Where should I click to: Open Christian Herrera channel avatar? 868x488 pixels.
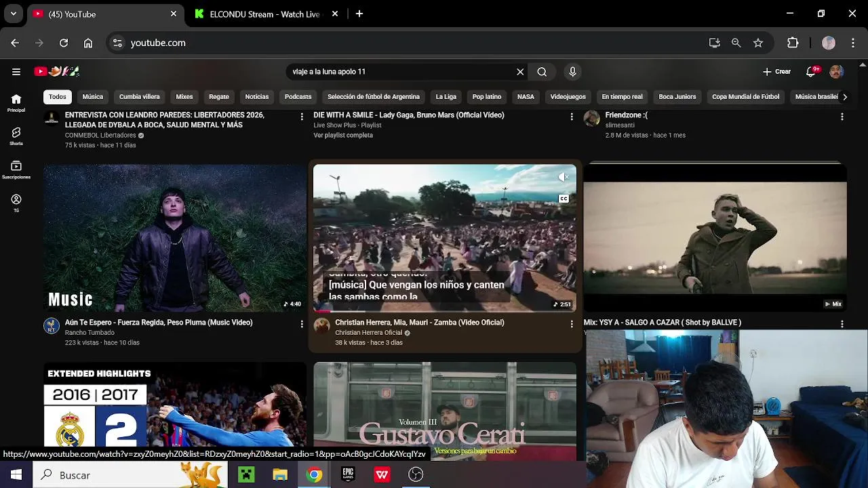(321, 326)
